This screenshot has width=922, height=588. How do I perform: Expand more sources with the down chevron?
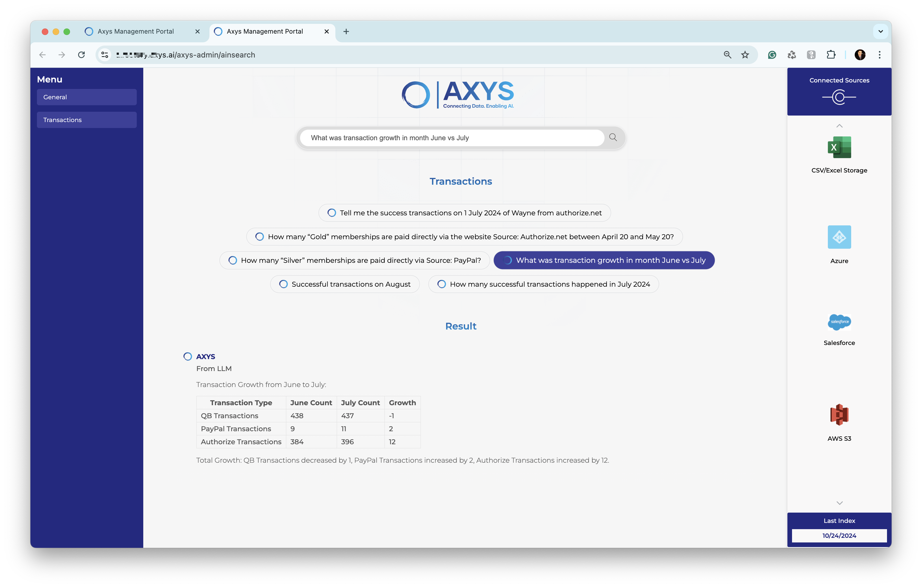[839, 503]
